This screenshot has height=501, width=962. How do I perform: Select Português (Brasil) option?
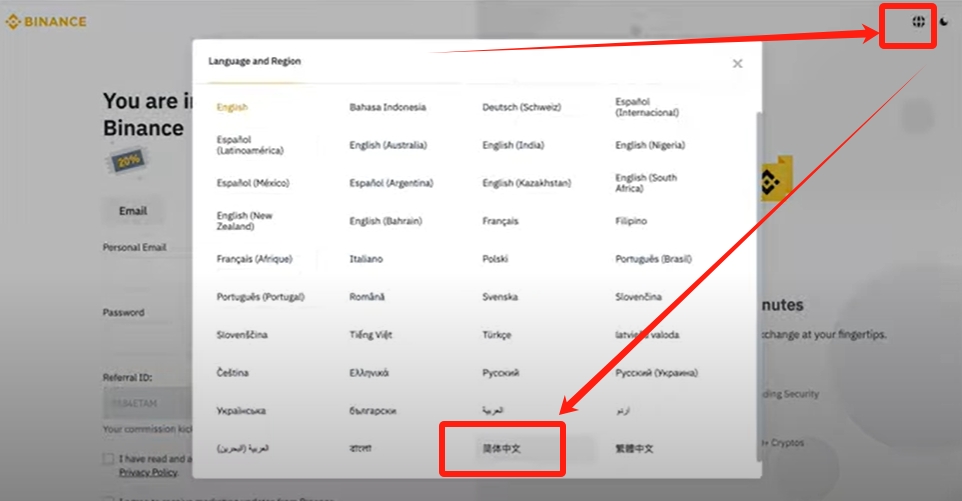pos(653,259)
